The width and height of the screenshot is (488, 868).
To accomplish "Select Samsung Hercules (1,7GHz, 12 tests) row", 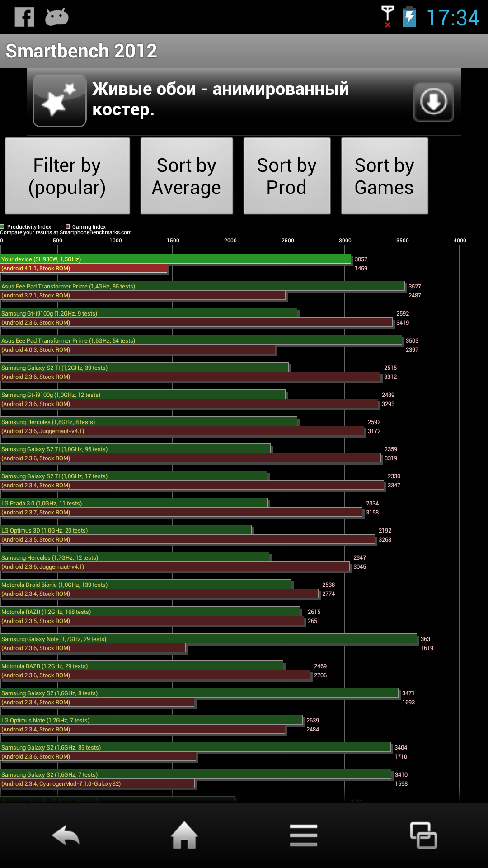I will tap(175, 562).
